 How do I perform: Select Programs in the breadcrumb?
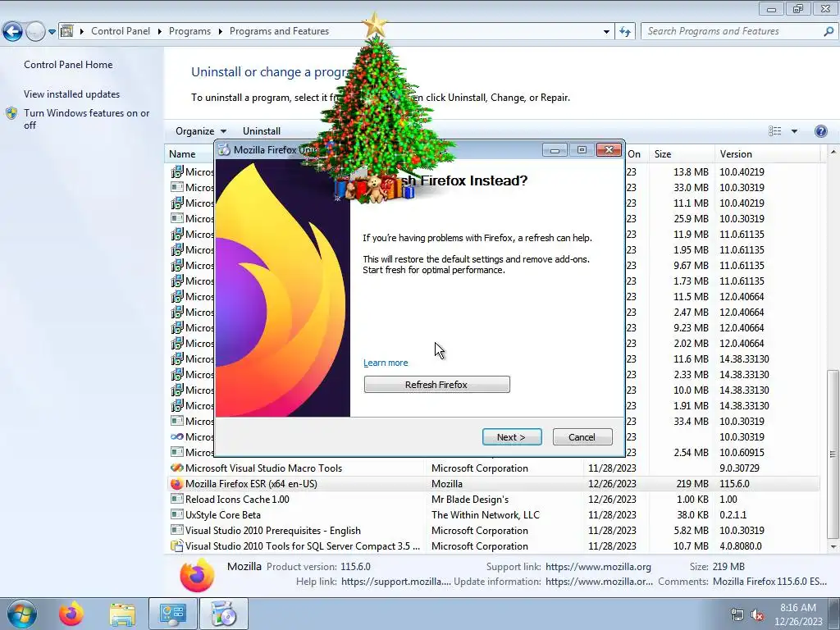(x=189, y=31)
